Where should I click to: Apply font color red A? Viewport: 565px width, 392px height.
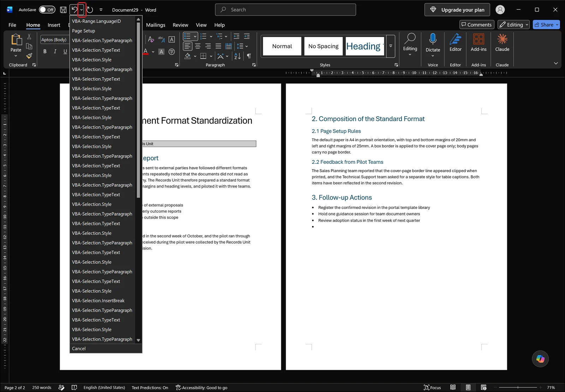pyautogui.click(x=145, y=52)
